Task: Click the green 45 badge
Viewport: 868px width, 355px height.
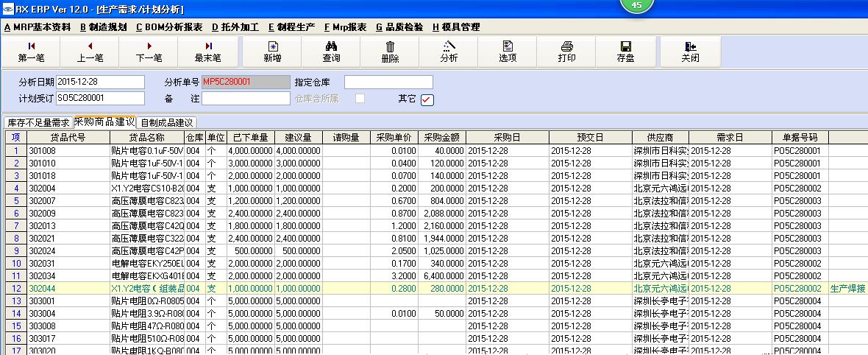Action: pyautogui.click(x=636, y=5)
